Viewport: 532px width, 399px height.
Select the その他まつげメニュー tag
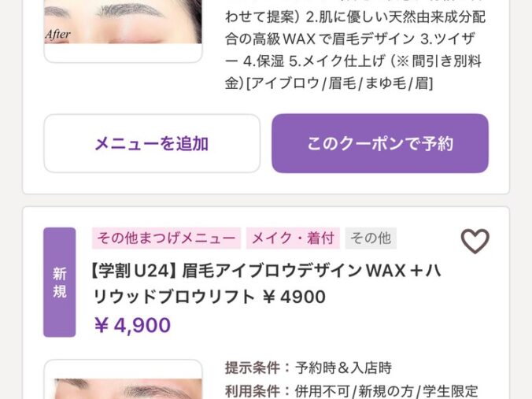(166, 238)
